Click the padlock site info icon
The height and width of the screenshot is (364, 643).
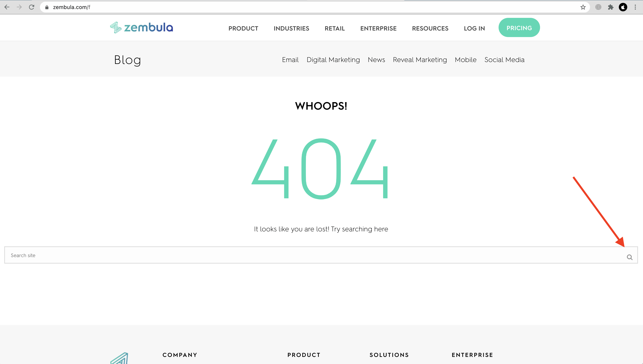47,7
